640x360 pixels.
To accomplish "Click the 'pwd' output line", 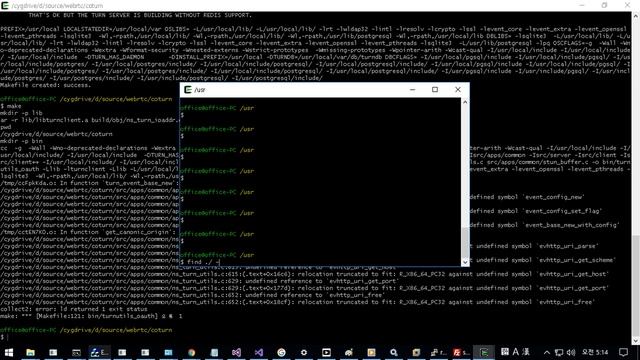I will (6, 127).
